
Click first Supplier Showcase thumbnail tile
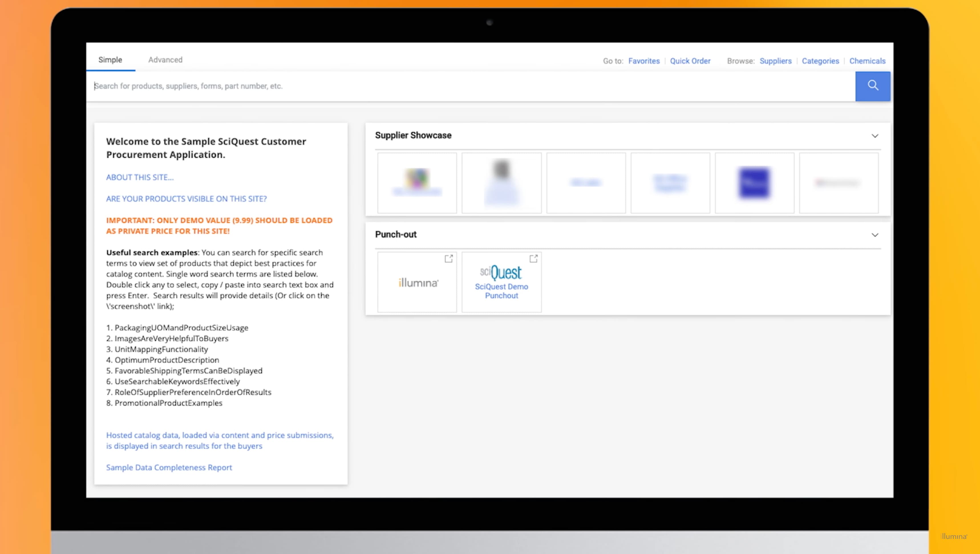[x=417, y=183]
